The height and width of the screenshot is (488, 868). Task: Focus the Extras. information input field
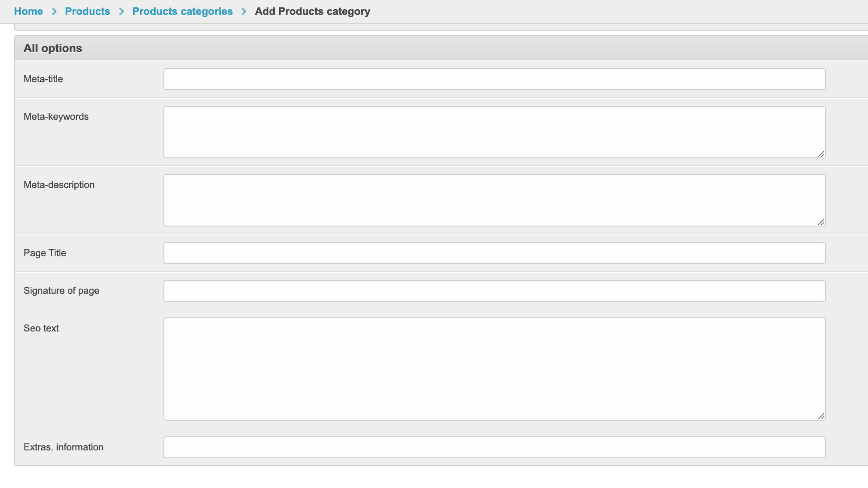pos(494,447)
